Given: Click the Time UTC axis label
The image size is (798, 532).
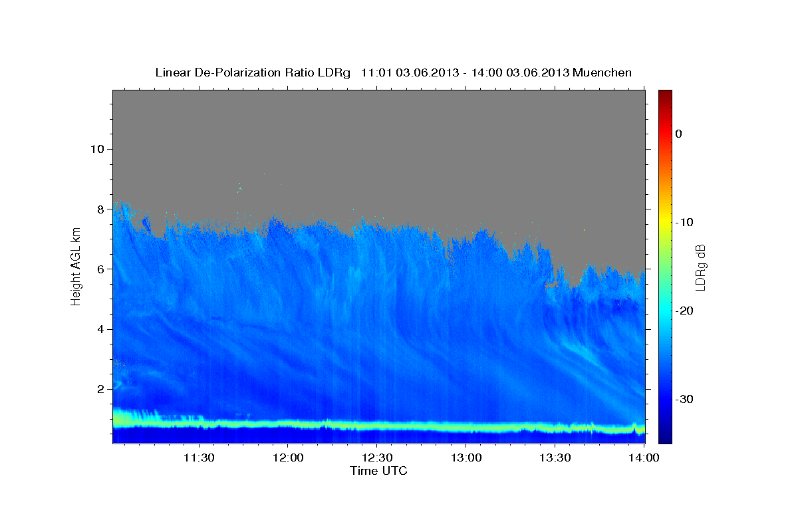Looking at the screenshot, I should click(378, 471).
